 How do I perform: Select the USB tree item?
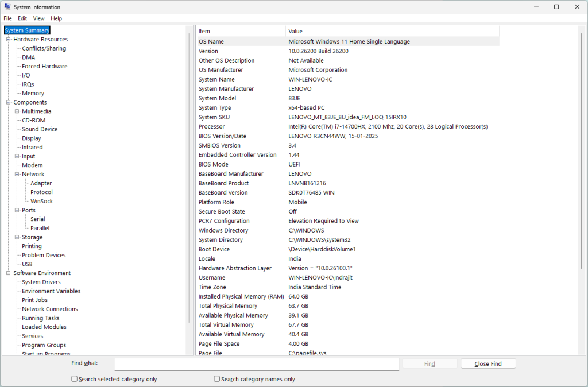click(27, 264)
